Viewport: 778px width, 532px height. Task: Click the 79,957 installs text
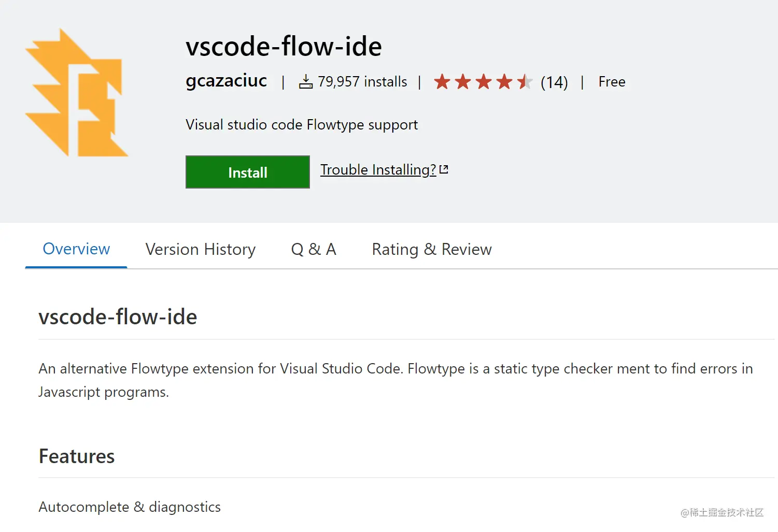coord(362,82)
